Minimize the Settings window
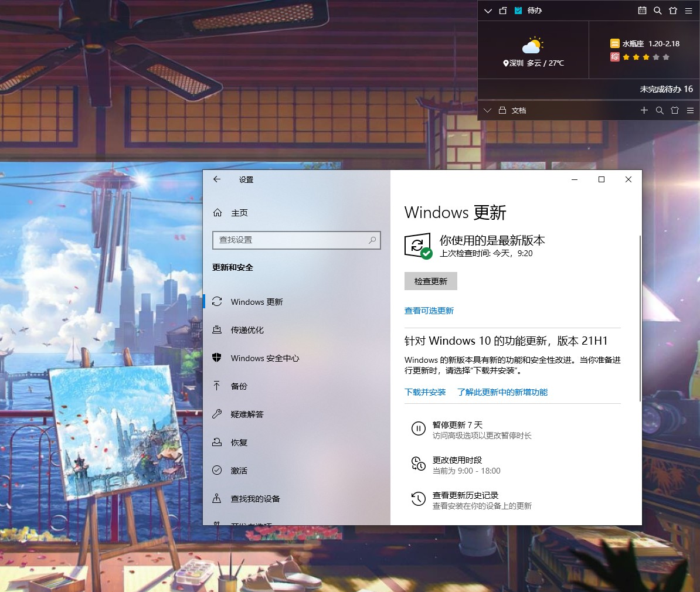 coord(575,179)
